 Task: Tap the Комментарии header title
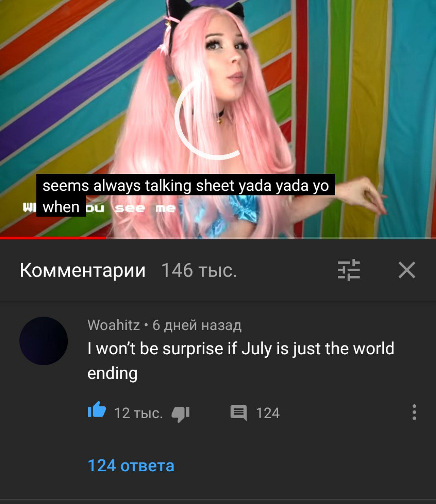coord(83,270)
